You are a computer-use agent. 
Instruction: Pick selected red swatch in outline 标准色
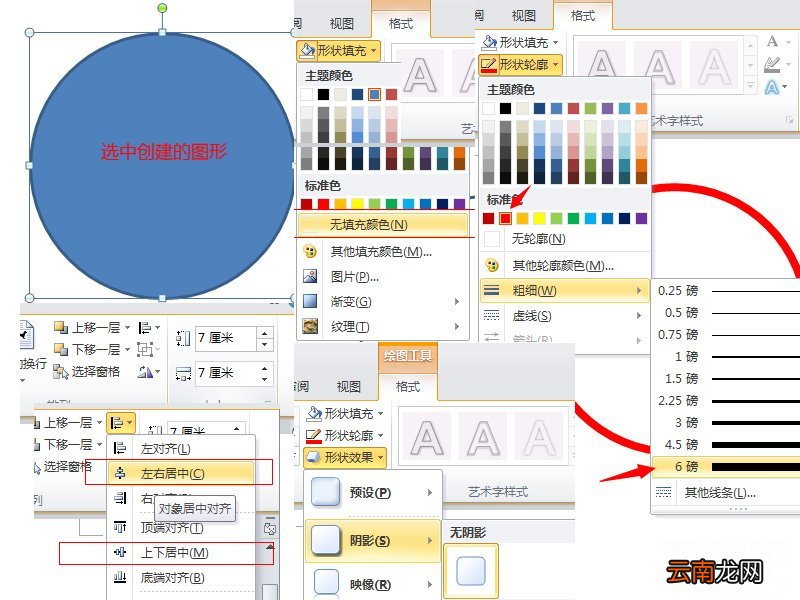coord(505,218)
